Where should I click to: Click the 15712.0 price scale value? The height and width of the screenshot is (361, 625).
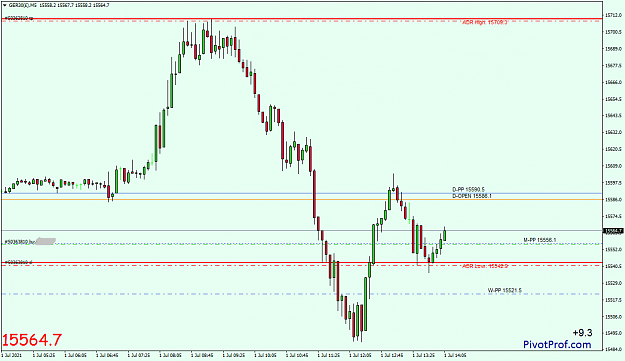(613, 15)
